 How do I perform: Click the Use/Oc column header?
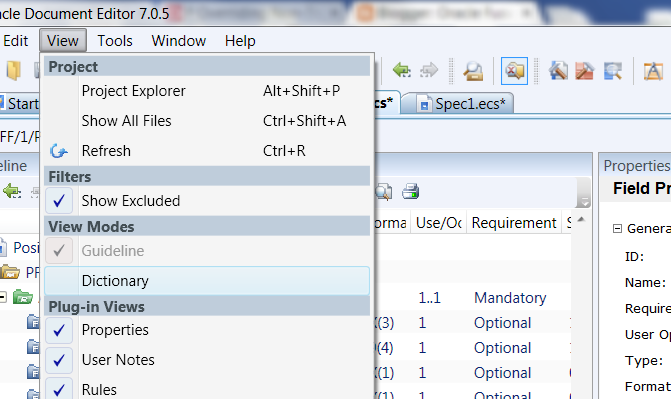tap(439, 223)
